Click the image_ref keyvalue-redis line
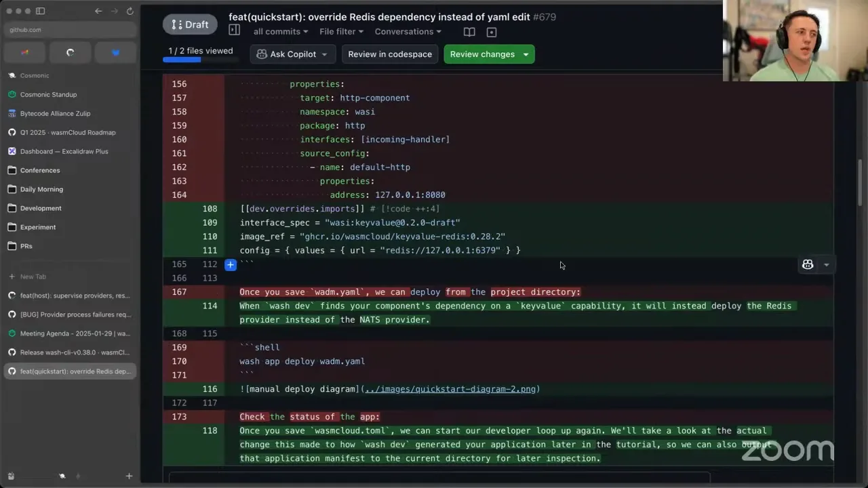 [x=372, y=237]
